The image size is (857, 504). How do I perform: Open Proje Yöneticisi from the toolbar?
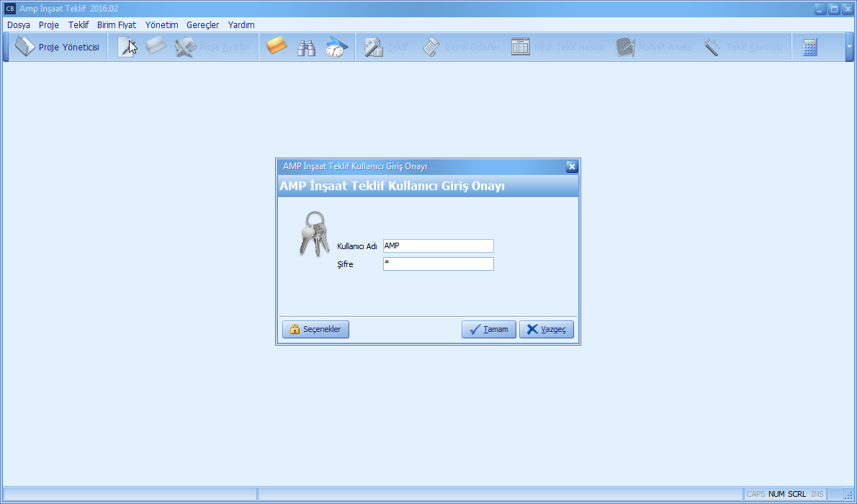tap(58, 48)
